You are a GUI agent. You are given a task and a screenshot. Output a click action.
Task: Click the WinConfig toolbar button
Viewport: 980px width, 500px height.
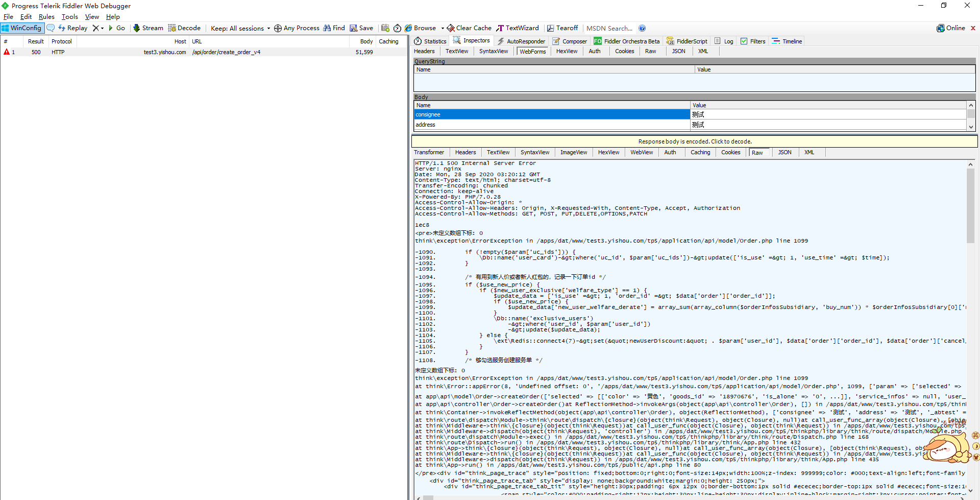(x=22, y=28)
